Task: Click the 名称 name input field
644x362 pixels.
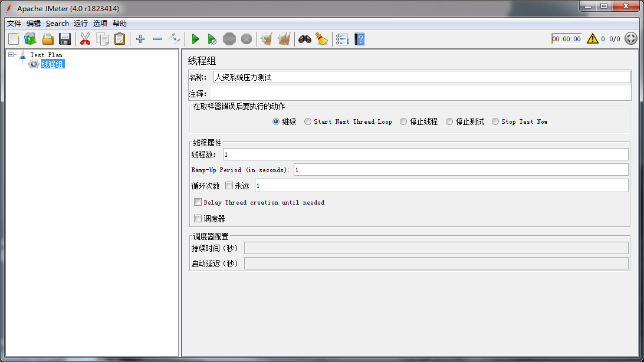Action: [x=422, y=77]
